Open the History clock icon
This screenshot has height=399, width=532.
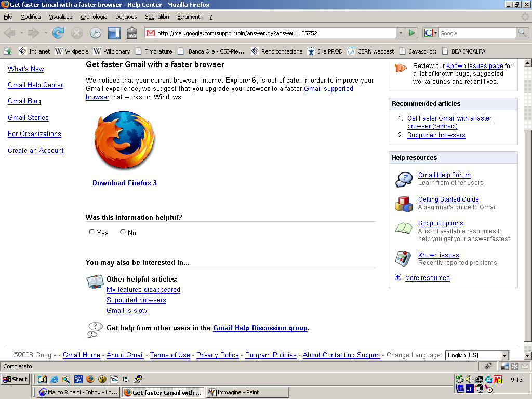(x=96, y=33)
